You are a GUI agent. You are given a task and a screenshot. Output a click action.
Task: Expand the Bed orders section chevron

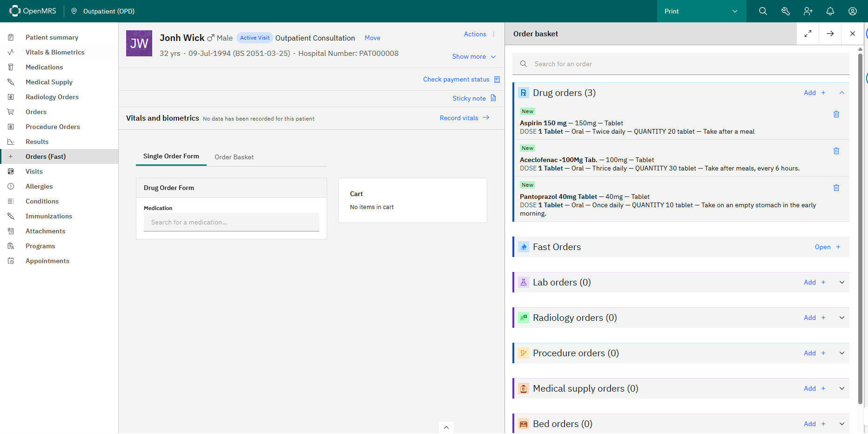click(842, 424)
